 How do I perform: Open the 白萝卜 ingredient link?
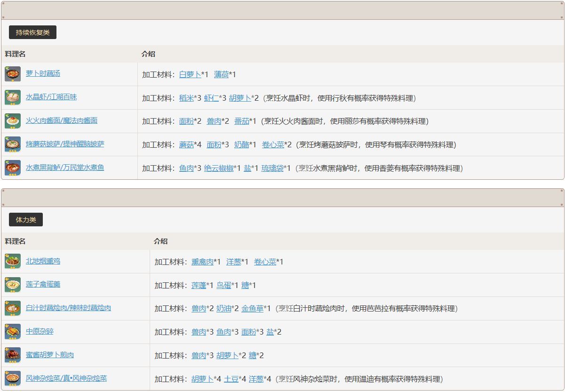click(x=190, y=74)
